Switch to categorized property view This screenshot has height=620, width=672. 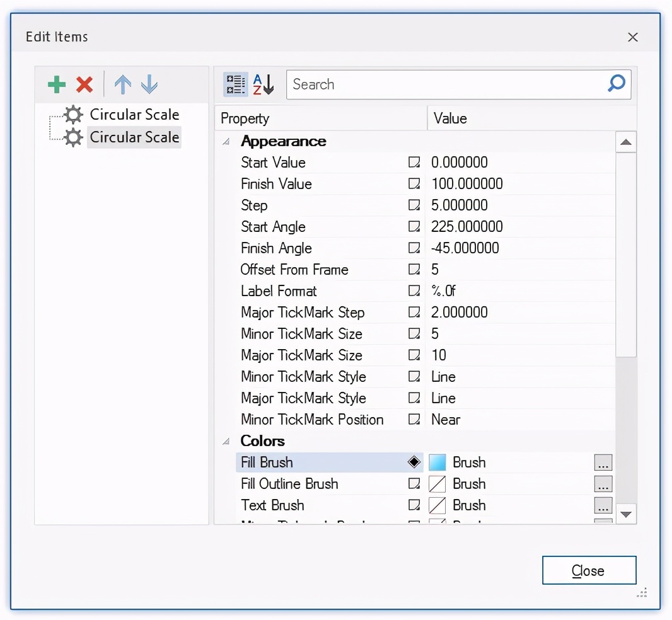[236, 84]
